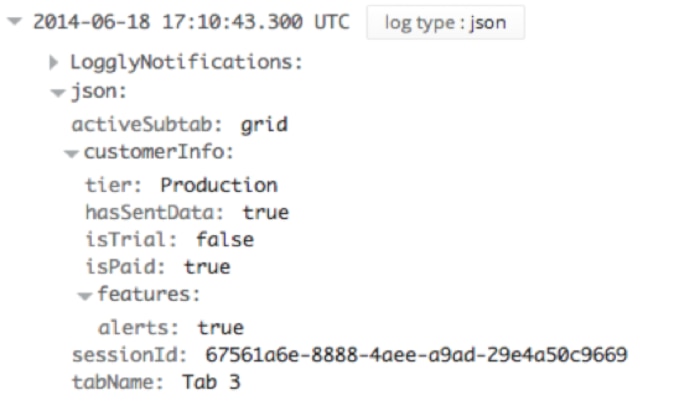
Task: Click the Production tier value
Action: (218, 185)
